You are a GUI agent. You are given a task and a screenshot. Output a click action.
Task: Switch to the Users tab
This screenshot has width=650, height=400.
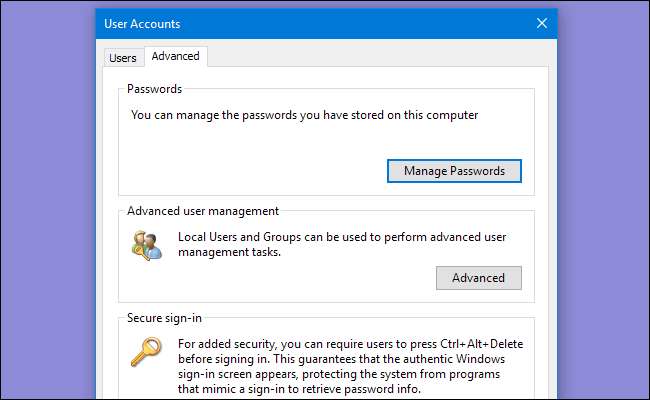(123, 58)
